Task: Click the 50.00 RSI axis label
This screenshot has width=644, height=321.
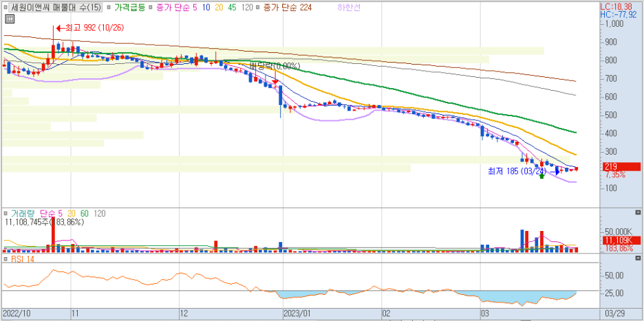Action: [x=616, y=275]
